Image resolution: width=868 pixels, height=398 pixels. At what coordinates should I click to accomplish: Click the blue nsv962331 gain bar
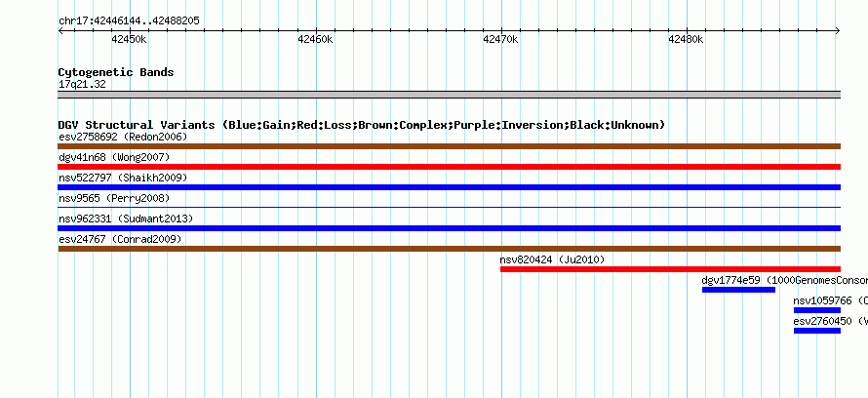[450, 228]
